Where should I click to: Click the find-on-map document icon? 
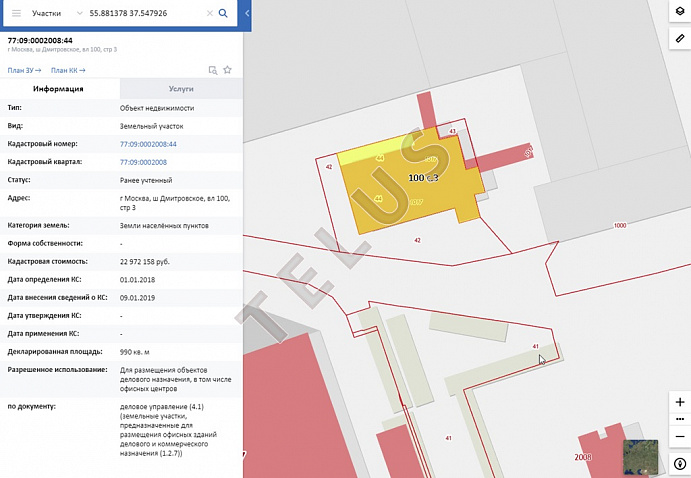click(213, 70)
